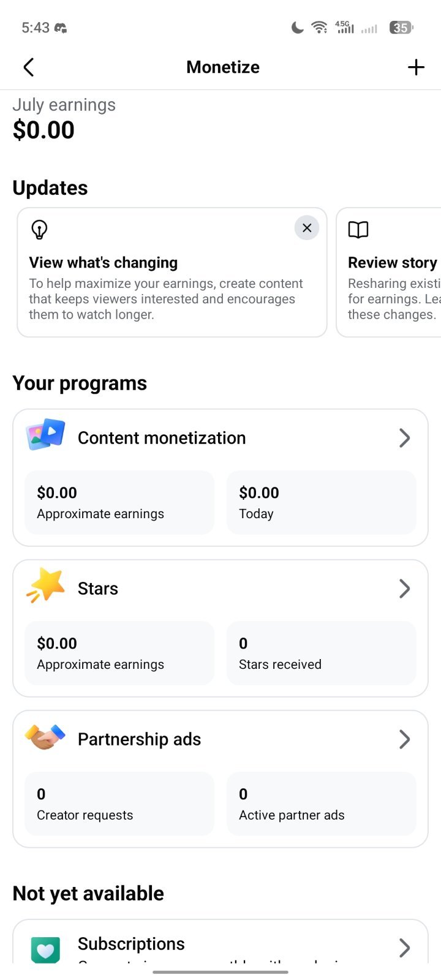Viewport: 441px width, 980px height.
Task: View Today's content monetization earnings tile
Action: point(321,502)
